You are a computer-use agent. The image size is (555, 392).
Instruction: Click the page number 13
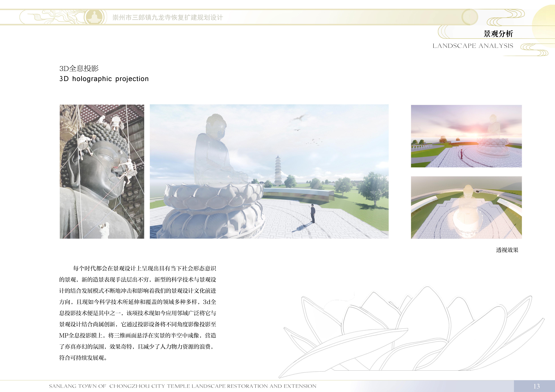(x=536, y=386)
